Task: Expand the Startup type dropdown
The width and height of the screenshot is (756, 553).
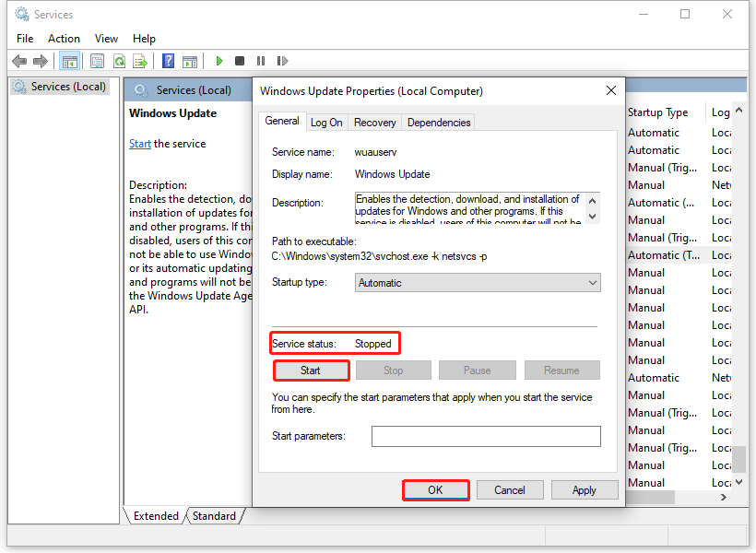Action: (478, 283)
